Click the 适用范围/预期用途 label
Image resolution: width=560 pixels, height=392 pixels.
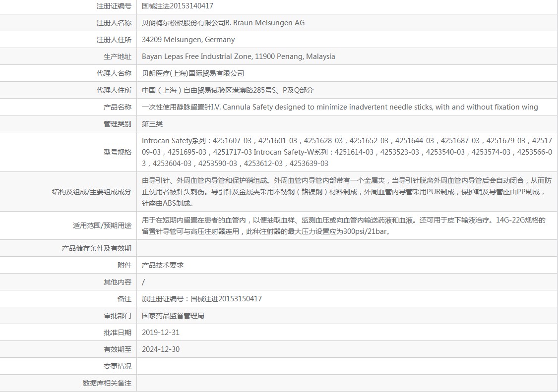102,226
